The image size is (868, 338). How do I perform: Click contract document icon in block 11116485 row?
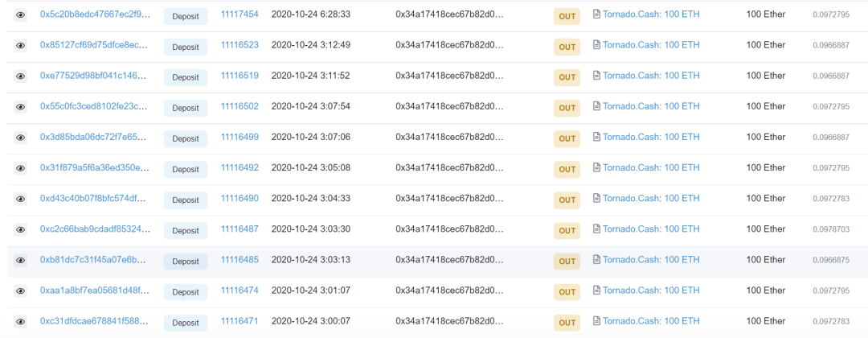pyautogui.click(x=596, y=260)
